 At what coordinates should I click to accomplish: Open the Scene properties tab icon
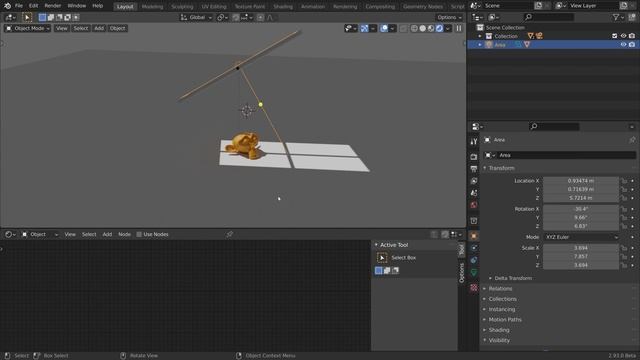(473, 193)
